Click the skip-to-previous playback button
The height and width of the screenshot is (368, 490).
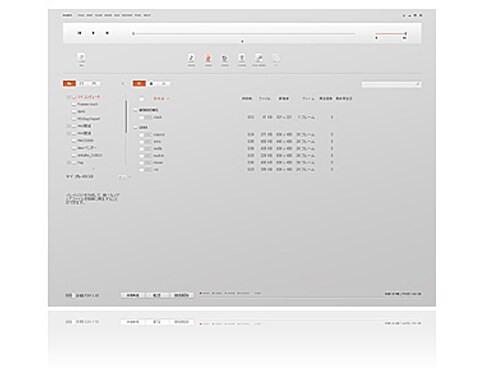pos(79,33)
